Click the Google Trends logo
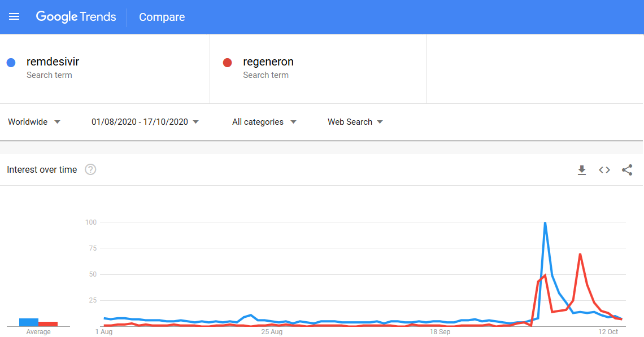 tap(76, 17)
